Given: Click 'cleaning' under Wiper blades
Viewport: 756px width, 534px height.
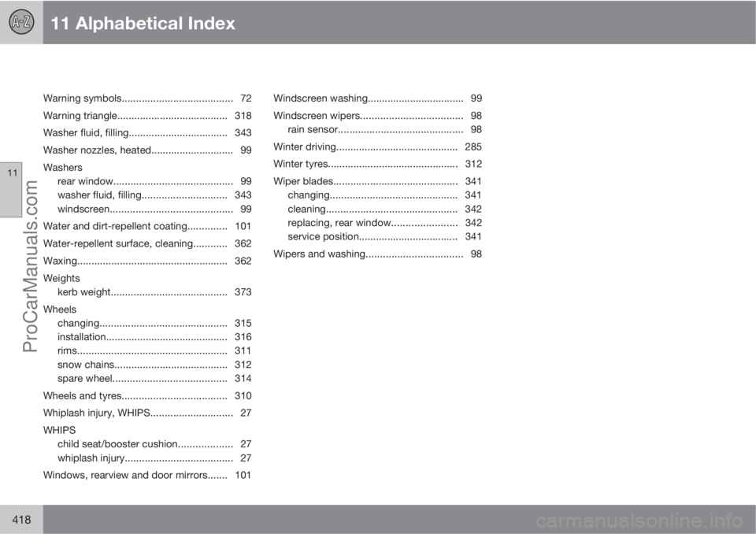Looking at the screenshot, I should [385, 209].
